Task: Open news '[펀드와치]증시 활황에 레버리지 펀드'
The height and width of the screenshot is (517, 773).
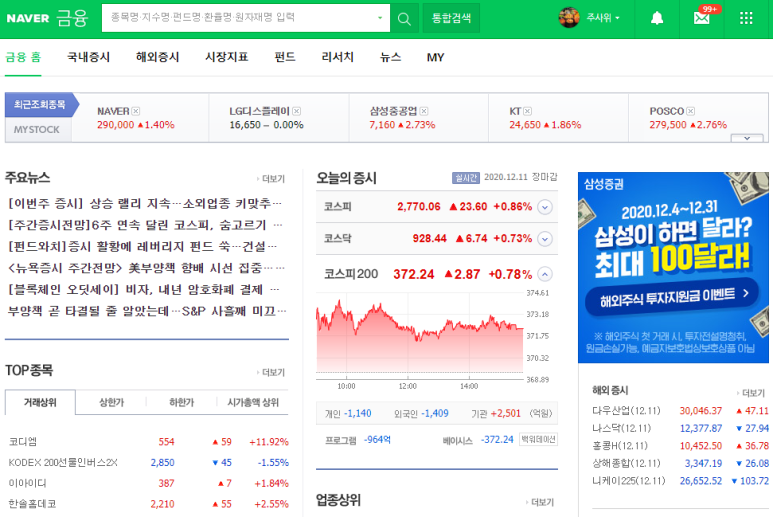Action: point(142,246)
